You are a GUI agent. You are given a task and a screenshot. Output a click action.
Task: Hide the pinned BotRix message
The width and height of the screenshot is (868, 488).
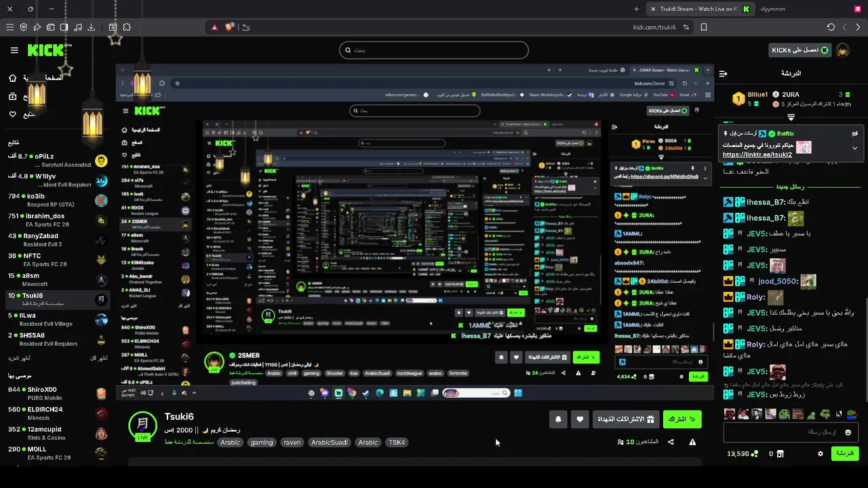[855, 134]
